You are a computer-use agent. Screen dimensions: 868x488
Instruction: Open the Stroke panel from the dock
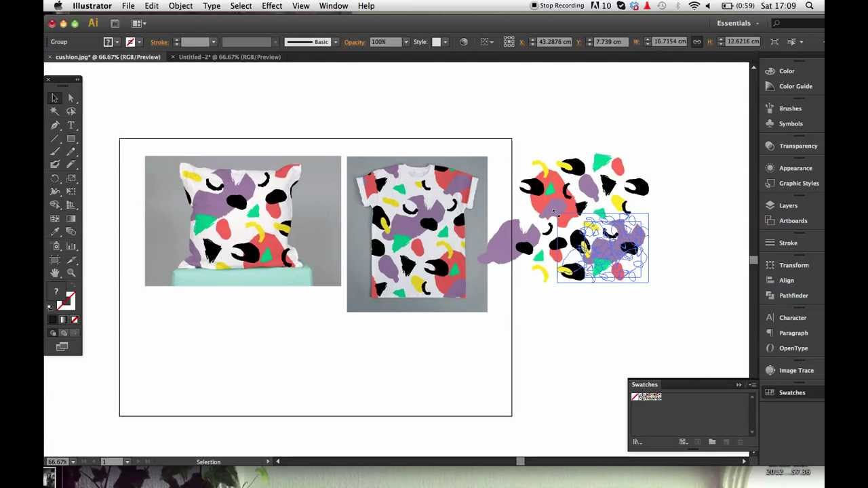pos(787,243)
